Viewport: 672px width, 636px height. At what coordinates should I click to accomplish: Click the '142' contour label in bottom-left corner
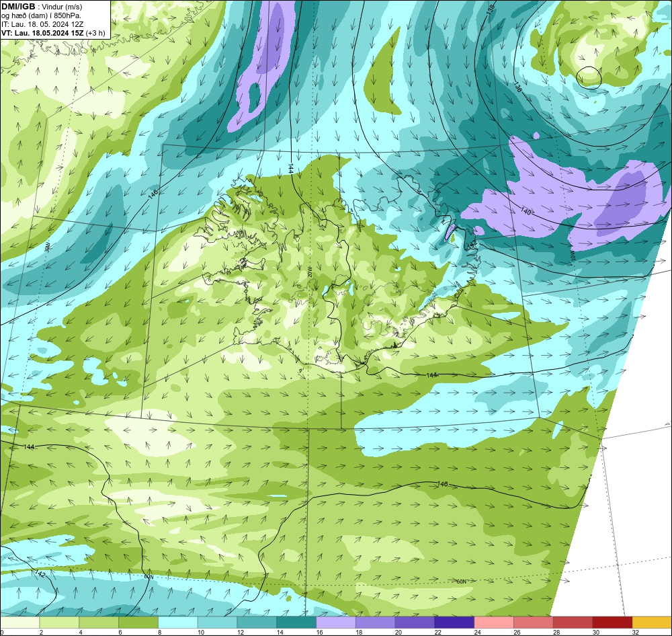coord(40,574)
